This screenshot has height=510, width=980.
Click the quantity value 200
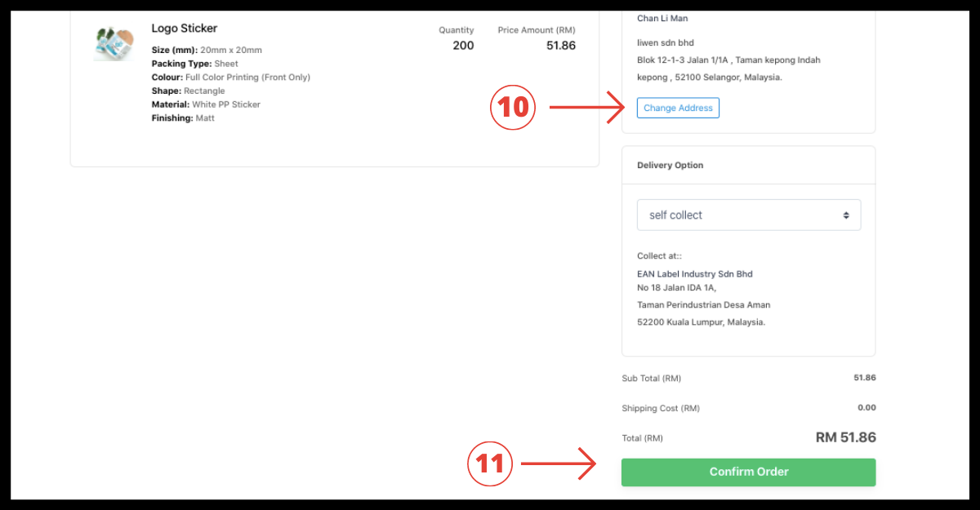click(463, 46)
